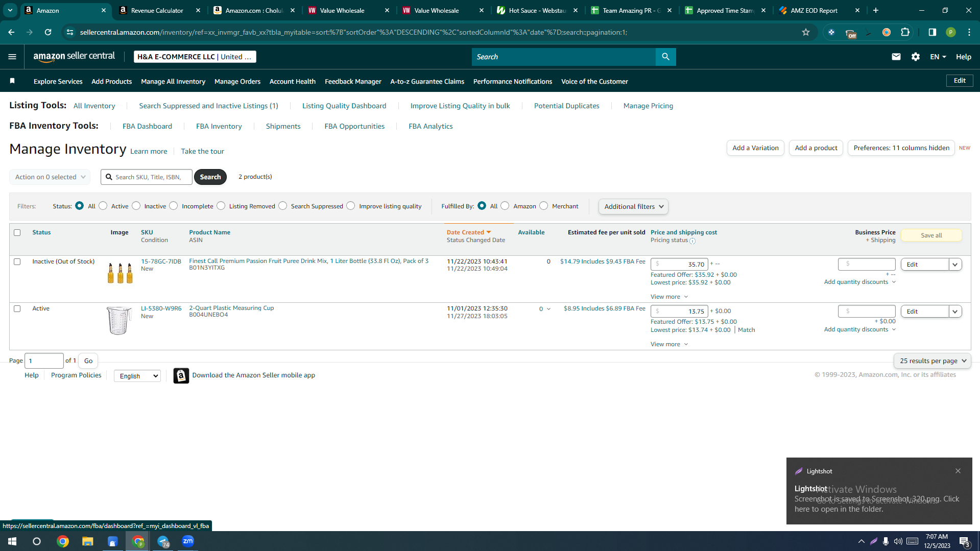
Task: Open the Action on 0 selected dropdown
Action: [x=50, y=177]
